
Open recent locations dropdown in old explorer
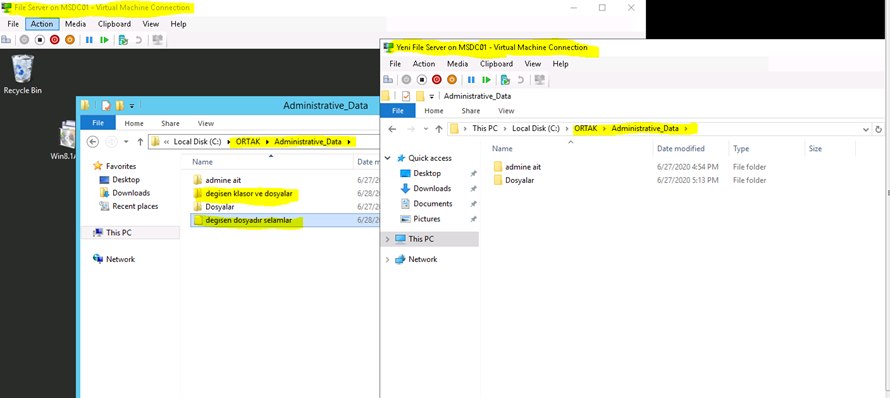click(x=126, y=142)
